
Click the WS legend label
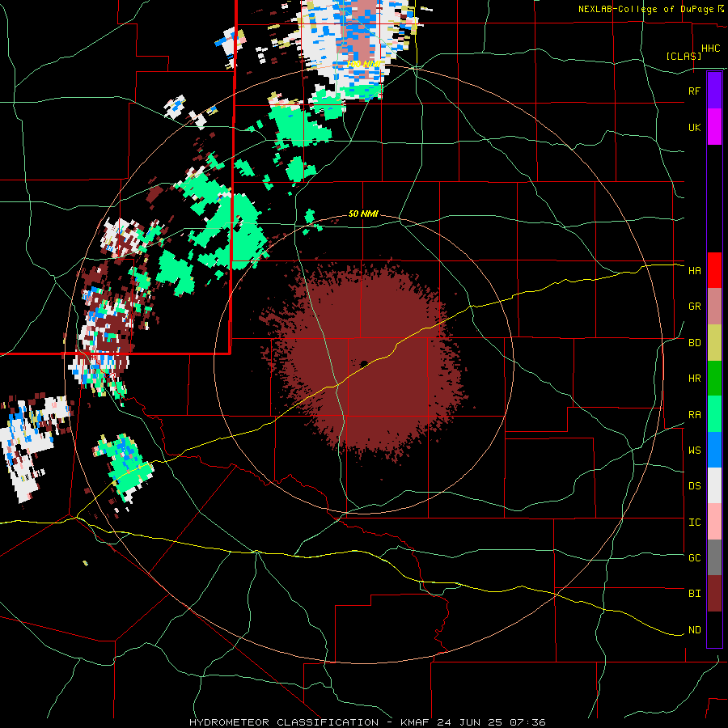click(x=694, y=451)
